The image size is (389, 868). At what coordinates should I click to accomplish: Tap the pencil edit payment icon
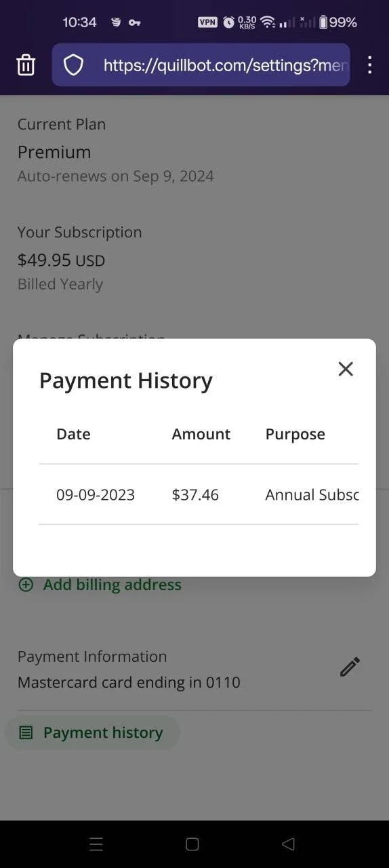click(x=350, y=667)
